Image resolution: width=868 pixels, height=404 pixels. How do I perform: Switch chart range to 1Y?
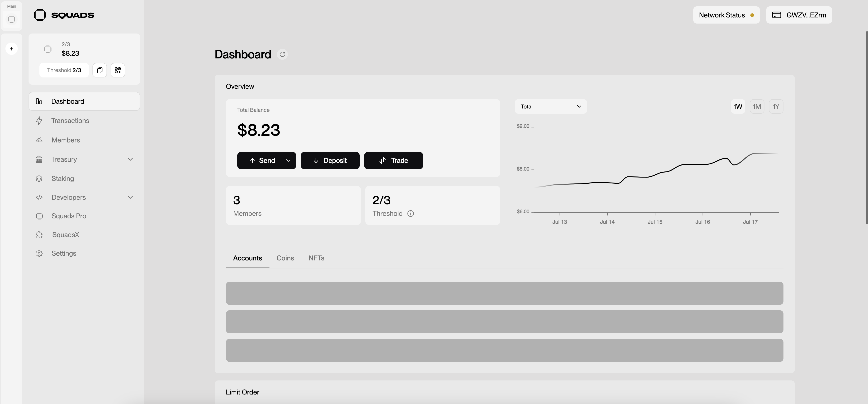point(776,106)
